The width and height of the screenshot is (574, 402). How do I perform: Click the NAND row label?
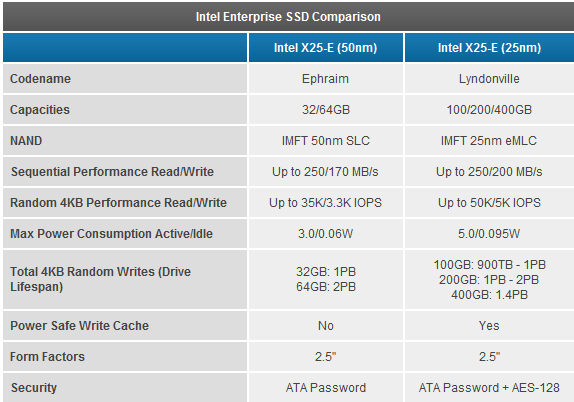[26, 141]
